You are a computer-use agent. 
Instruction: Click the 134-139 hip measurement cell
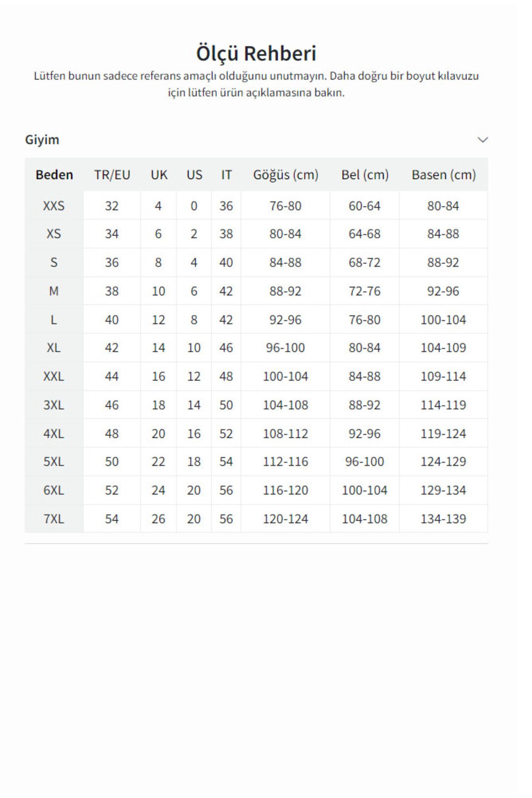(x=443, y=519)
